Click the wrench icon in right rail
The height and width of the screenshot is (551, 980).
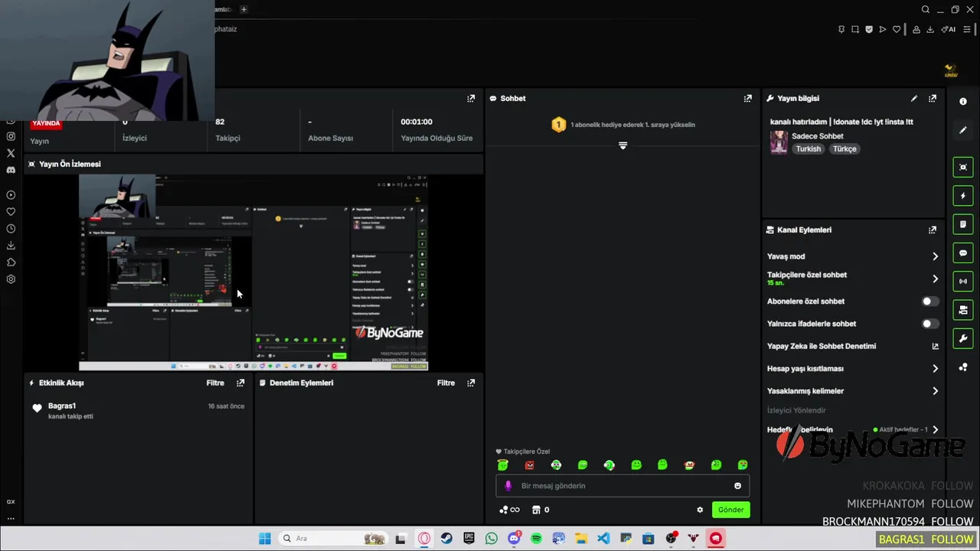(x=963, y=338)
